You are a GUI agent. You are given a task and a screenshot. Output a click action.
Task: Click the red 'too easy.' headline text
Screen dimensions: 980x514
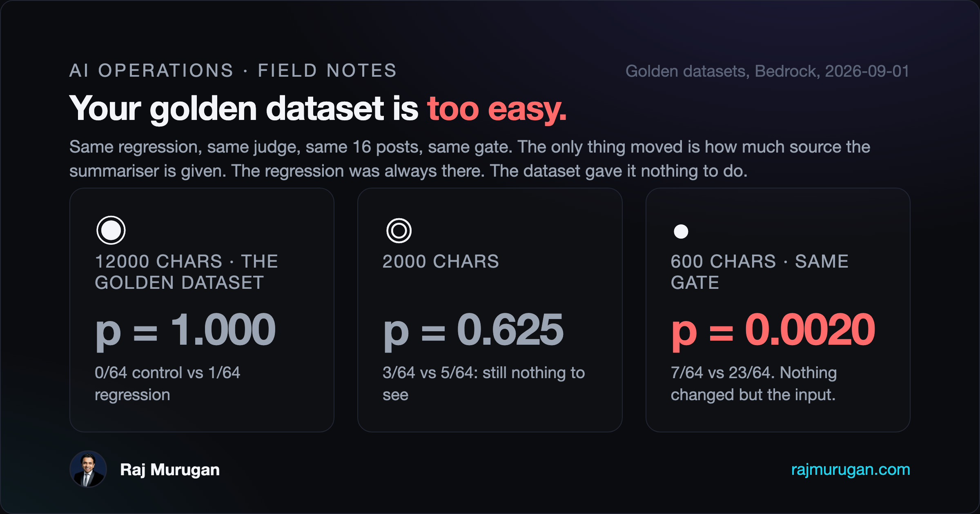tap(497, 109)
